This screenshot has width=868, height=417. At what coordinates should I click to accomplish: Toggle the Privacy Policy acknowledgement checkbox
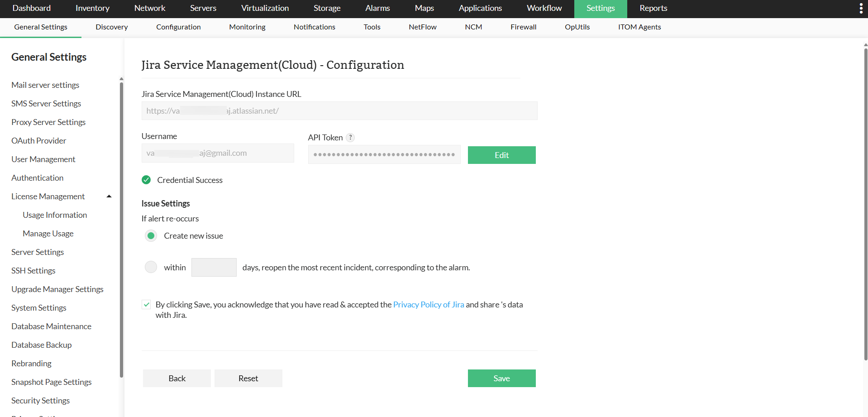[x=146, y=304]
